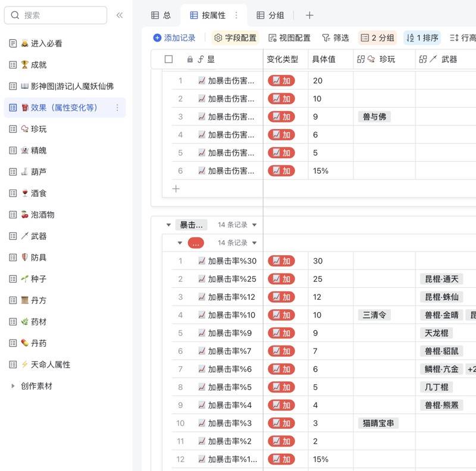Screen dimensions: 476x471
Task: Collapse the 暴击... group with triangle
Action: click(168, 225)
